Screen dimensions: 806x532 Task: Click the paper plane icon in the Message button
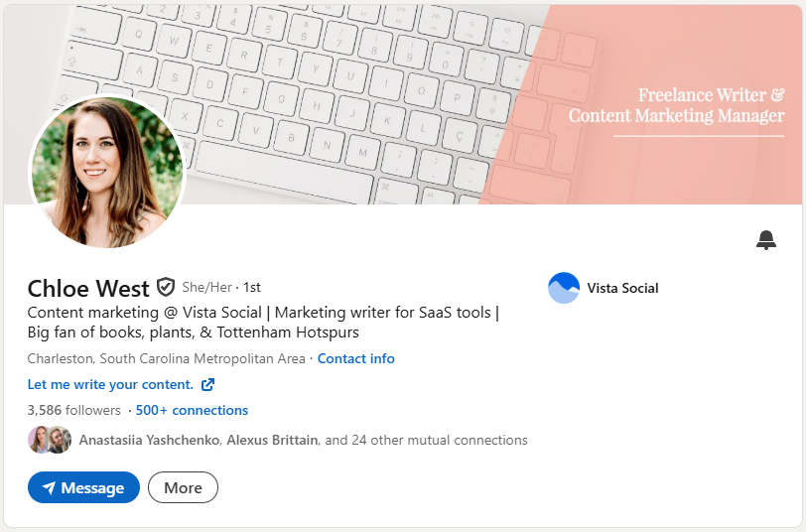(48, 488)
